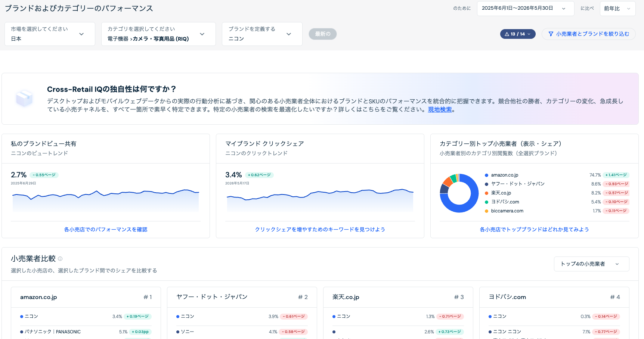
Task: Open the トップ4の小売業者 dropdown
Action: (x=592, y=264)
